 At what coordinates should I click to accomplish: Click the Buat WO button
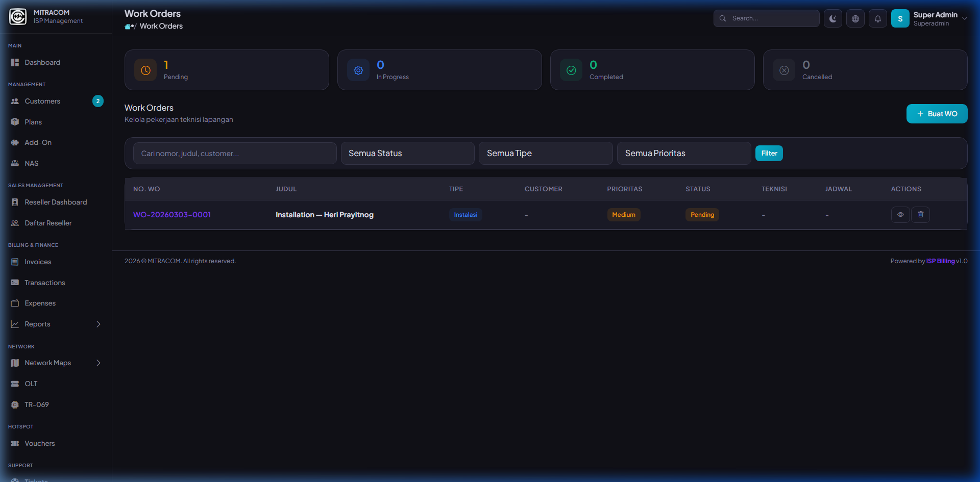[x=937, y=114]
